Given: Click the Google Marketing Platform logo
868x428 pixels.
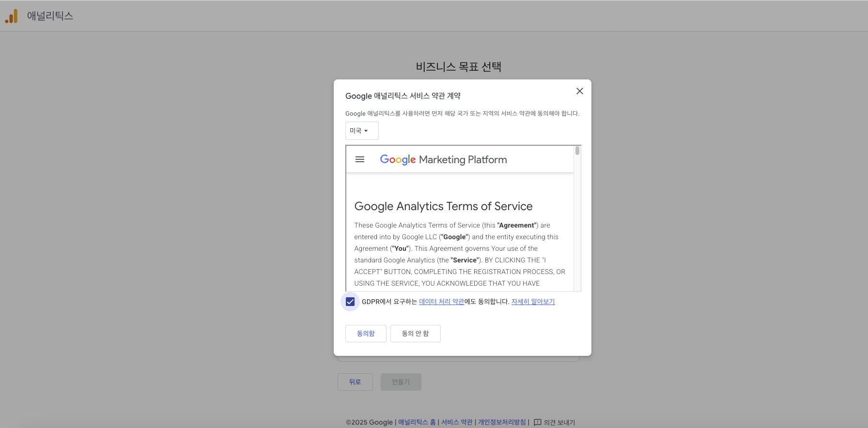Looking at the screenshot, I should pyautogui.click(x=443, y=159).
